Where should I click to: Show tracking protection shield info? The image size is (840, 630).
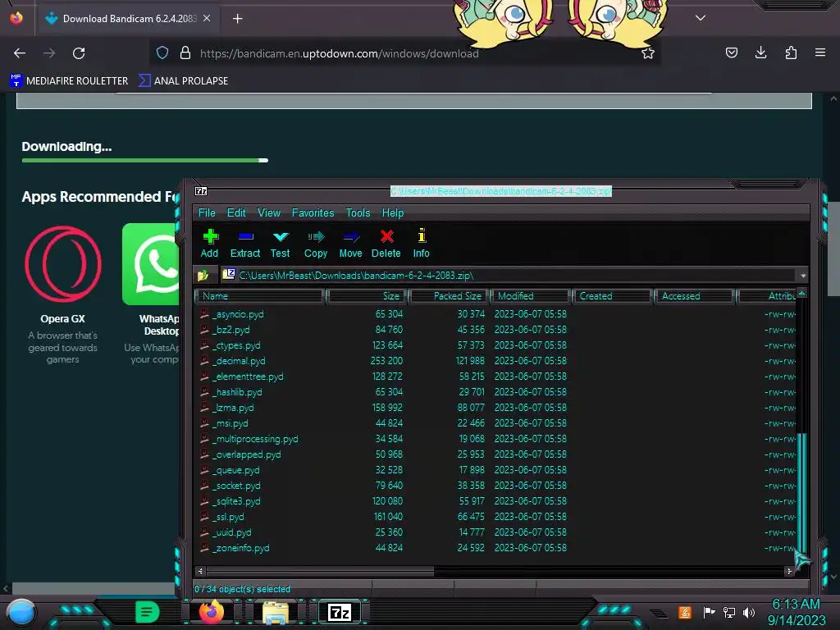[x=162, y=52]
